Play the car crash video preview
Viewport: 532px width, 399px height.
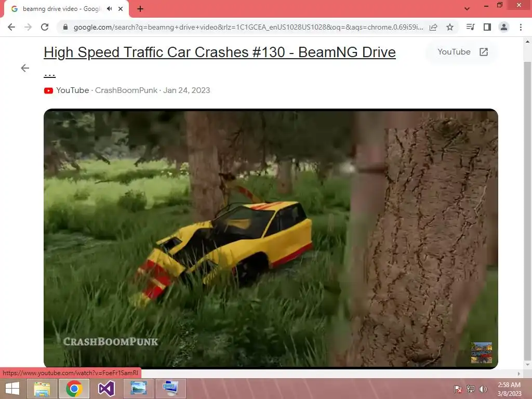[271, 238]
